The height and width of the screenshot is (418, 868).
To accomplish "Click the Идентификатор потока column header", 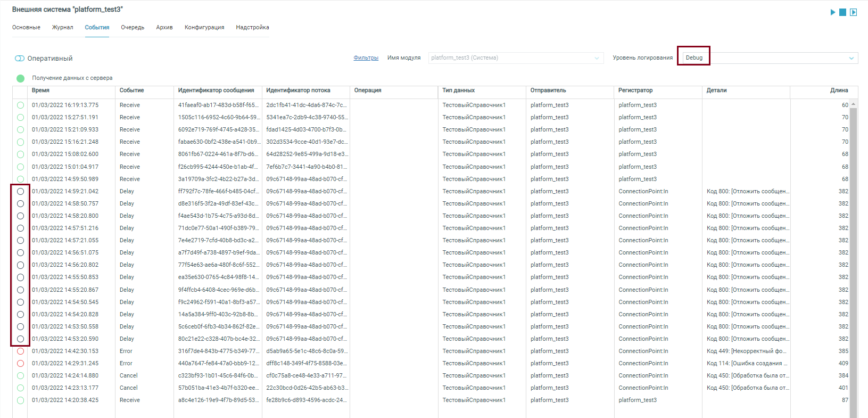I will [298, 91].
